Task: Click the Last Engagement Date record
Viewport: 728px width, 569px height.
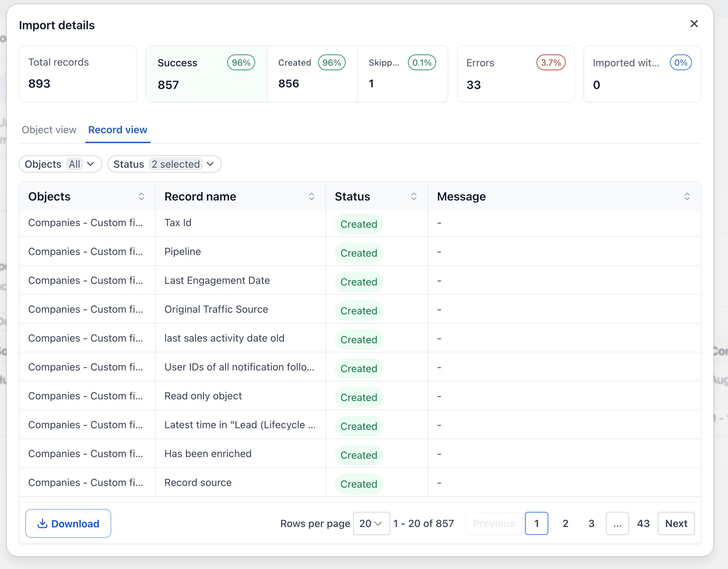Action: [217, 281]
